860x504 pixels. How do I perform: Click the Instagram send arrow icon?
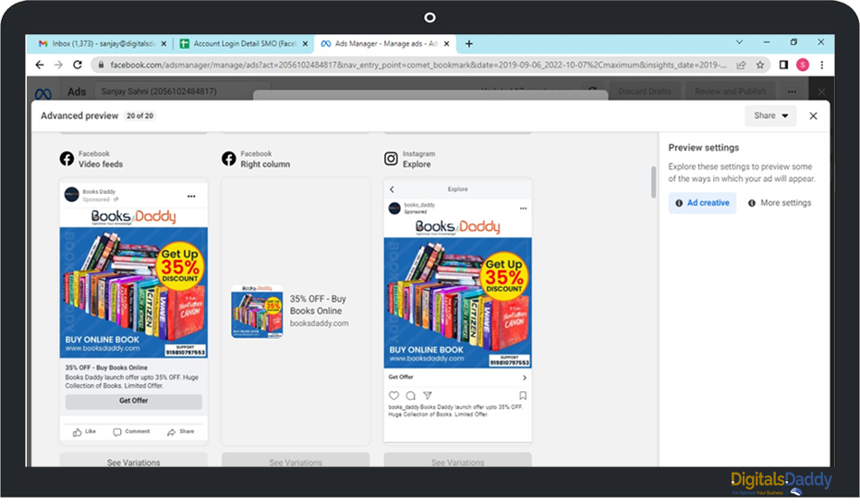click(428, 395)
